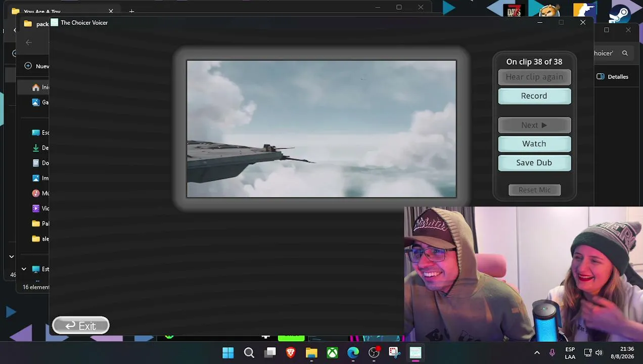This screenshot has width=643, height=364.
Task: Expand the Este equipo tree node
Action: pyautogui.click(x=24, y=269)
